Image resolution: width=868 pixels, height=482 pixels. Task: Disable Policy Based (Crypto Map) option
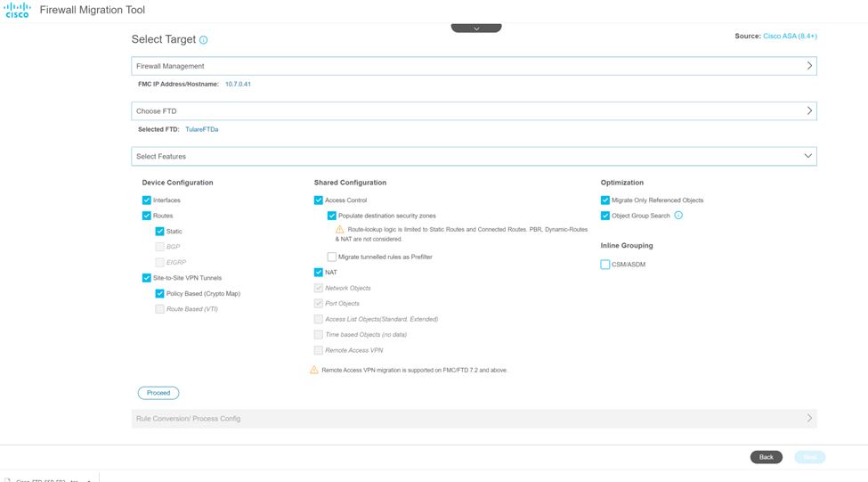pos(160,293)
